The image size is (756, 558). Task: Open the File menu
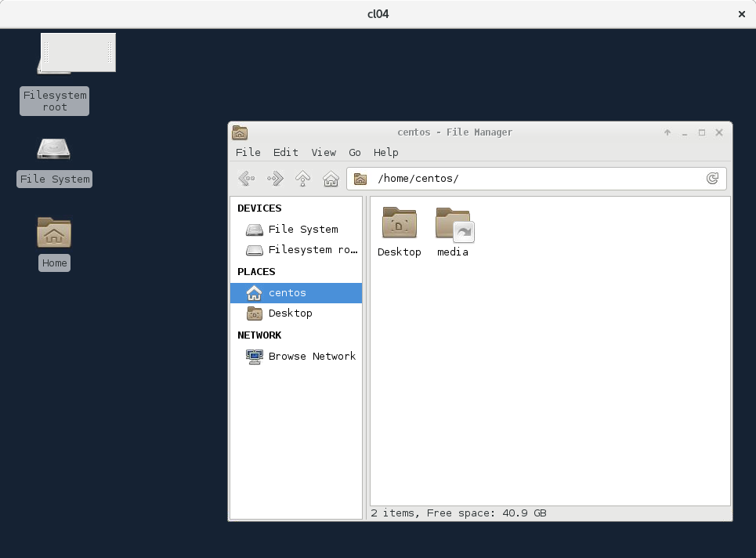[248, 152]
